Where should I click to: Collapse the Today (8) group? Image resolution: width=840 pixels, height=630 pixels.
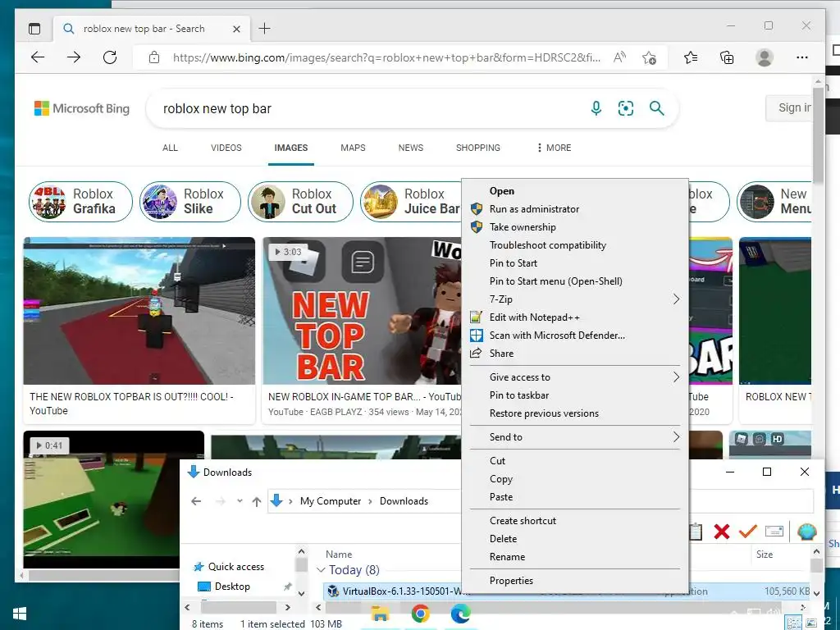coord(321,570)
